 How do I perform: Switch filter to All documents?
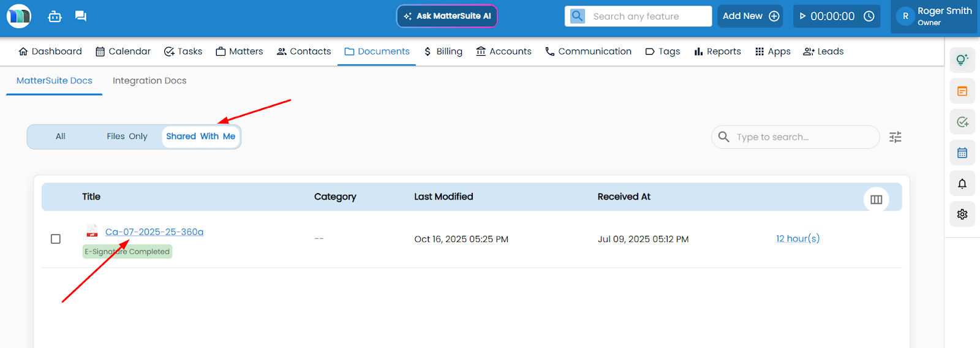tap(61, 137)
